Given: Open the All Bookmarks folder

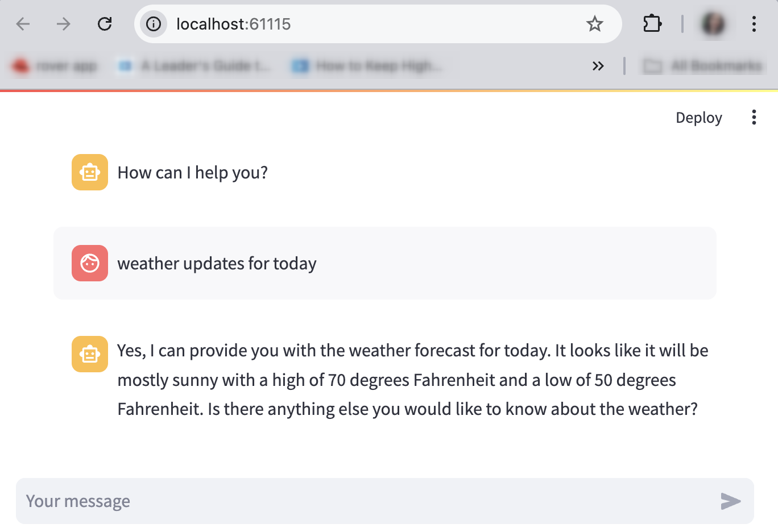Looking at the screenshot, I should click(703, 66).
